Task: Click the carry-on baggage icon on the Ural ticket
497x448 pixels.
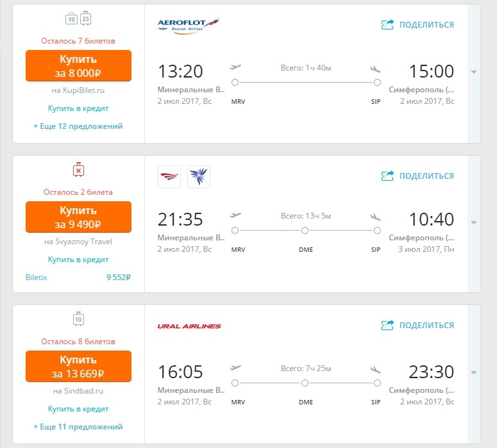Action: (x=78, y=319)
